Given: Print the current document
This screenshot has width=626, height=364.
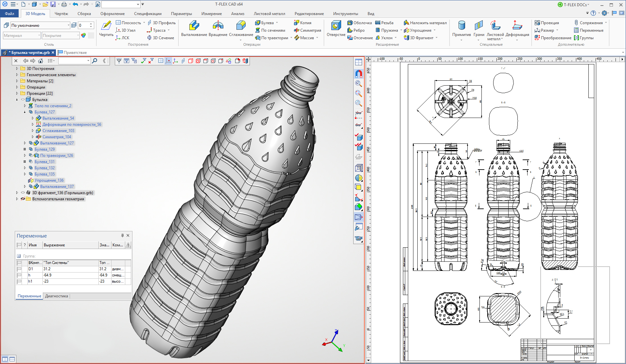Looking at the screenshot, I should point(64,4).
